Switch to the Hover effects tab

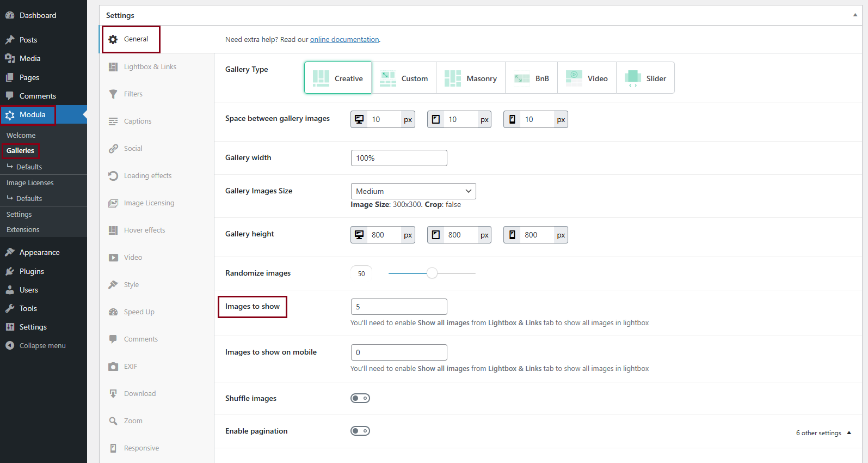click(144, 230)
